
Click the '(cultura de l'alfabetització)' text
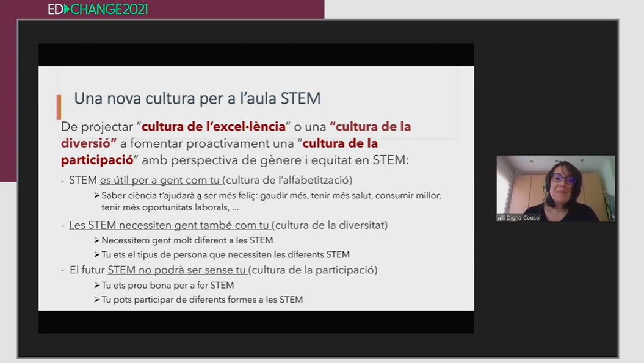pos(288,180)
